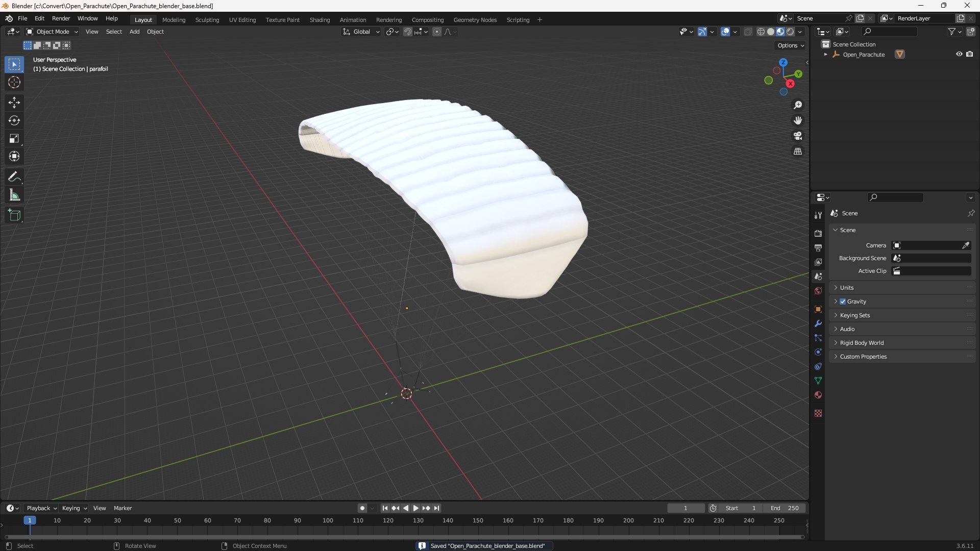
Task: Hide Open_Parachute collection with the eye icon
Action: pos(959,54)
